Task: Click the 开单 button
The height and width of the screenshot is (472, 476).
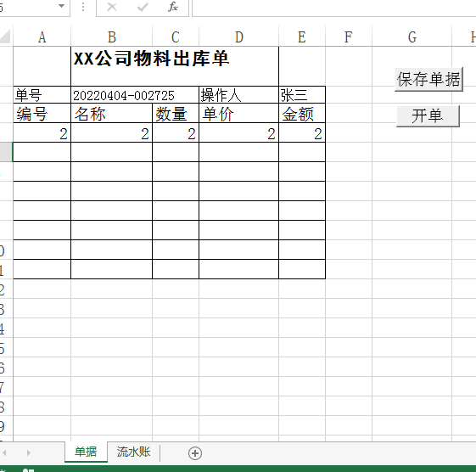Action: [x=428, y=116]
